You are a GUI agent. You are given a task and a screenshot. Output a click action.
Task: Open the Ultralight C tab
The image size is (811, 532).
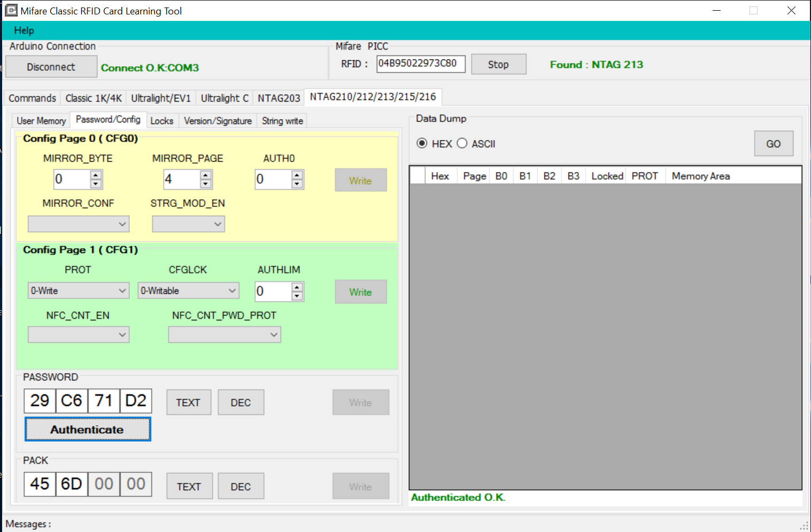225,98
